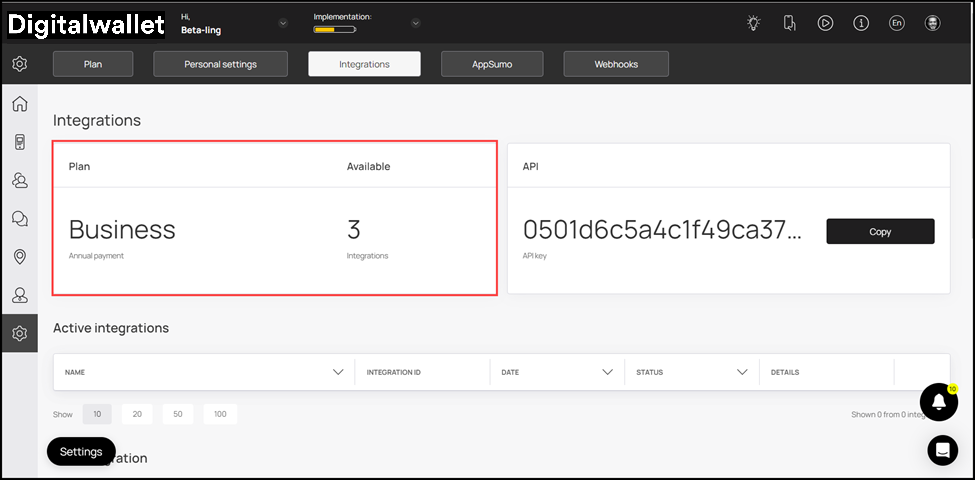
Task: Expand the NAME column dropdown arrow
Action: 338,372
